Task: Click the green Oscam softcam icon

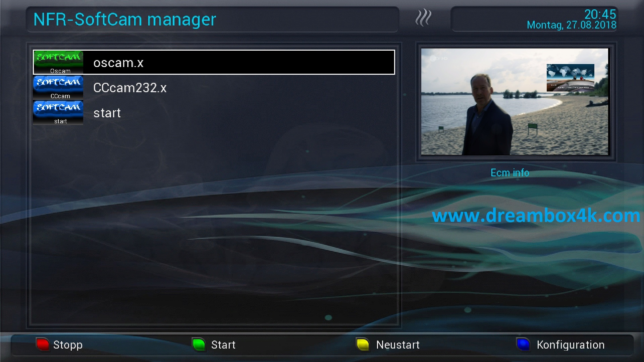Action: (58, 62)
